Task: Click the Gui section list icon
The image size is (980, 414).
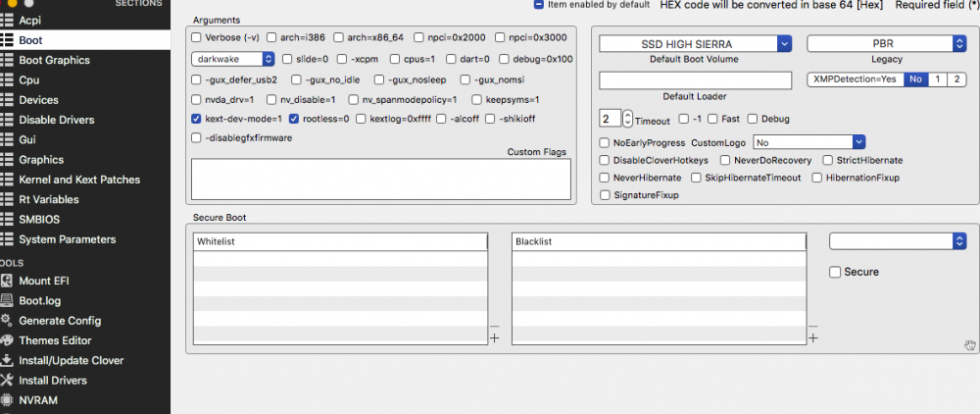Action: coord(6,139)
